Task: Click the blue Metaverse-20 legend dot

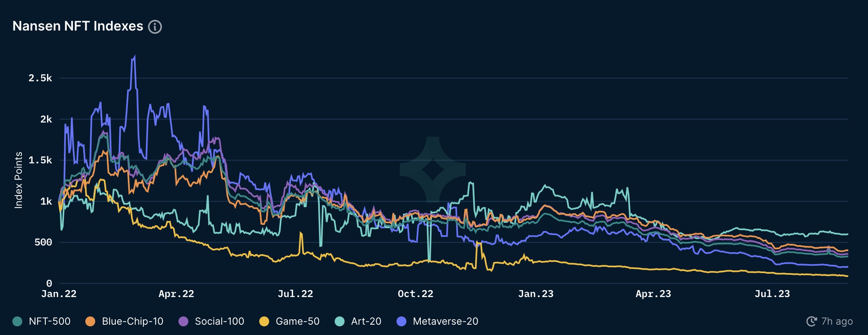Action: click(x=401, y=321)
